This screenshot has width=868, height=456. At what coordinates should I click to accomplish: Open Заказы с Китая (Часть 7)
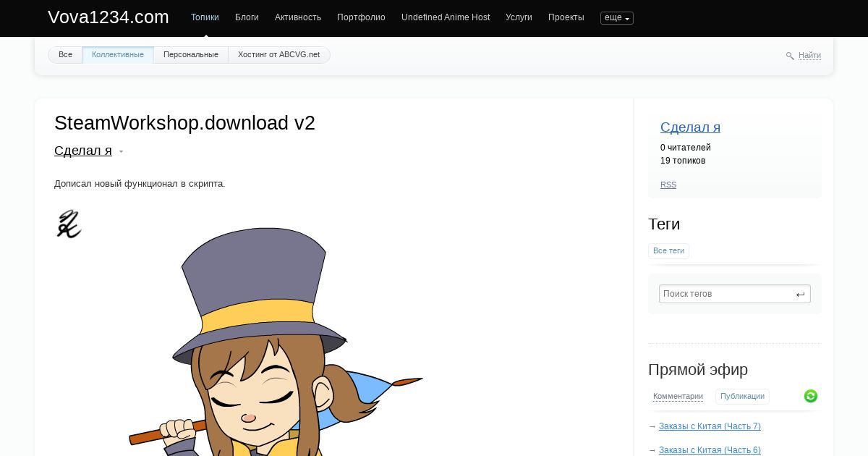[x=710, y=426]
